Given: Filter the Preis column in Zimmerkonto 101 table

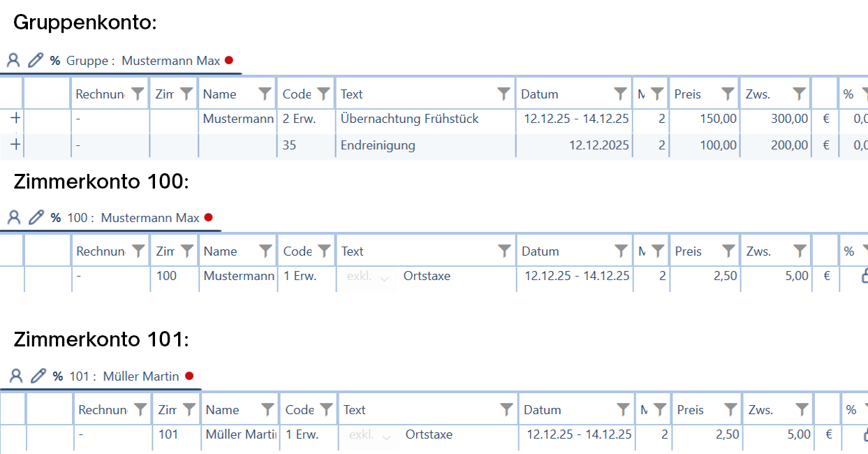Looking at the screenshot, I should coord(730,409).
